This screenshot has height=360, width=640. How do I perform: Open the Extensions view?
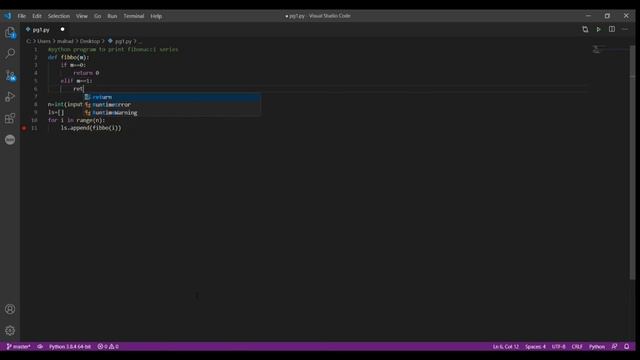10,118
